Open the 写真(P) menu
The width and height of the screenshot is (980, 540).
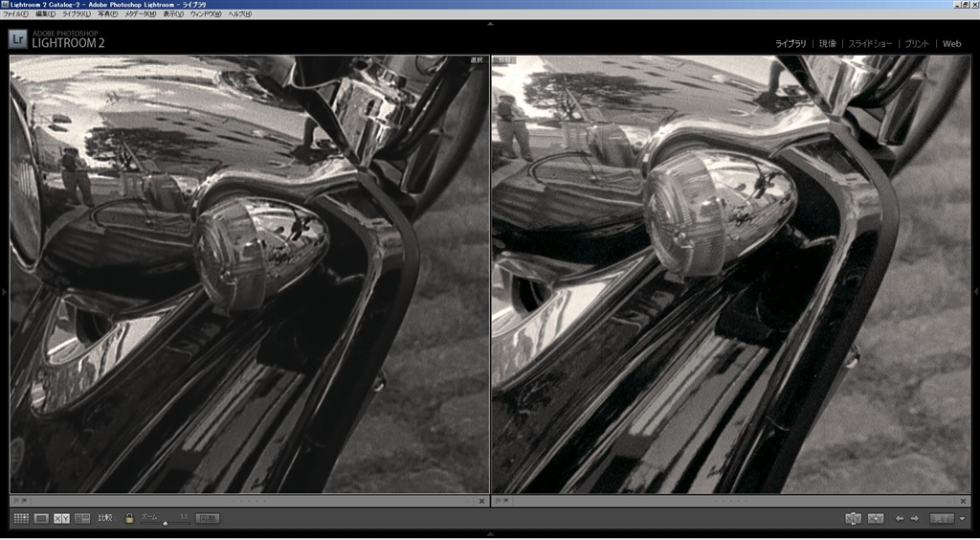click(107, 14)
